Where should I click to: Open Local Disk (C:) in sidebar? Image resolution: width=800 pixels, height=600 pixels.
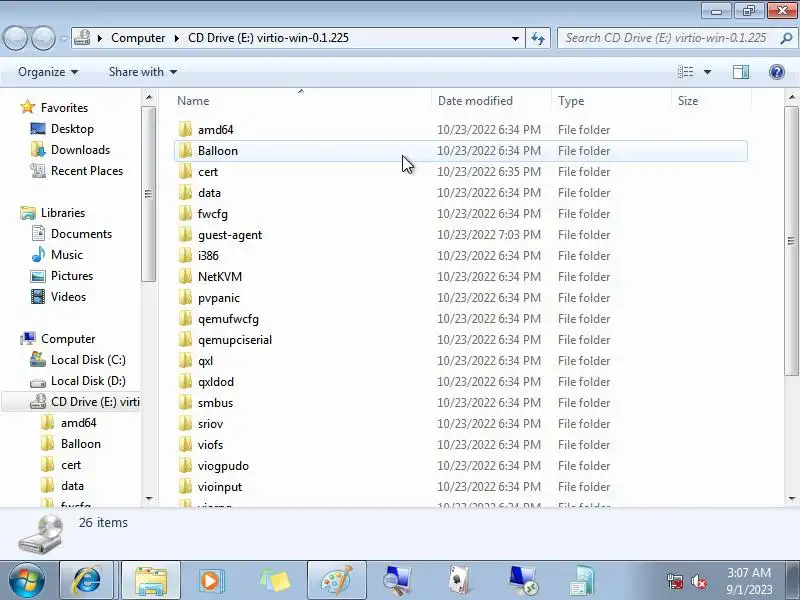click(x=88, y=360)
